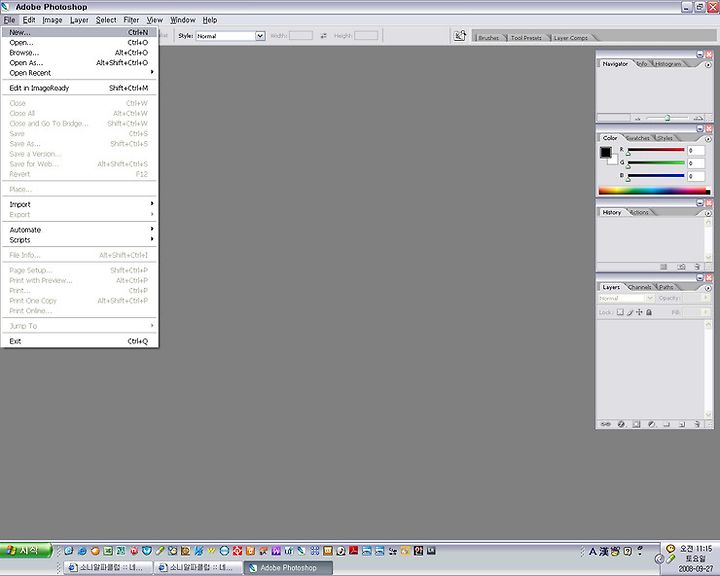Open the Filter menu
720x576 pixels.
131,20
